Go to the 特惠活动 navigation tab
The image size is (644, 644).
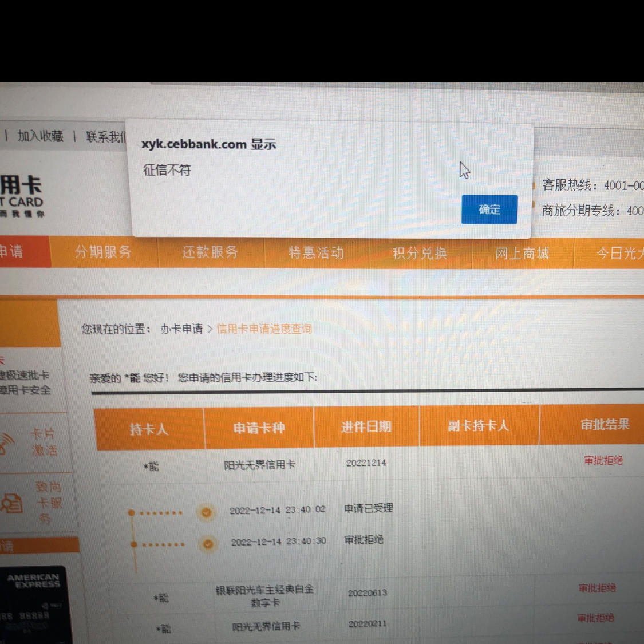coord(316,252)
